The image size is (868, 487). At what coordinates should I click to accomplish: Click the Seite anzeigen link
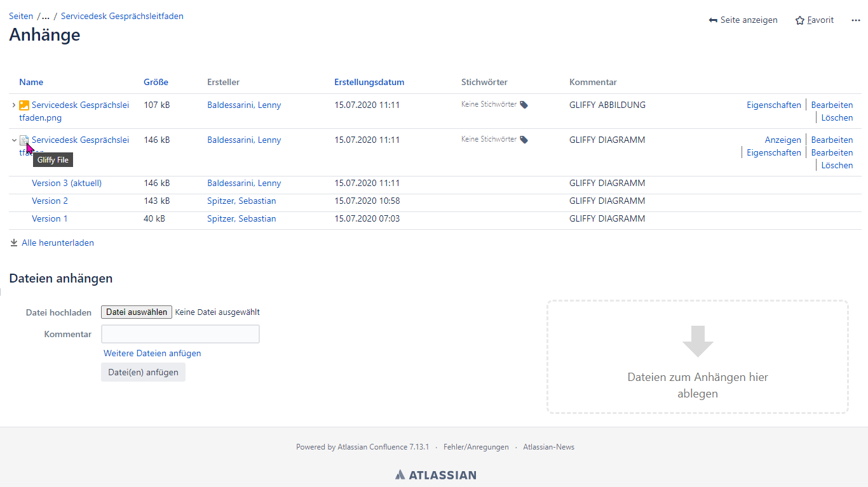(749, 20)
